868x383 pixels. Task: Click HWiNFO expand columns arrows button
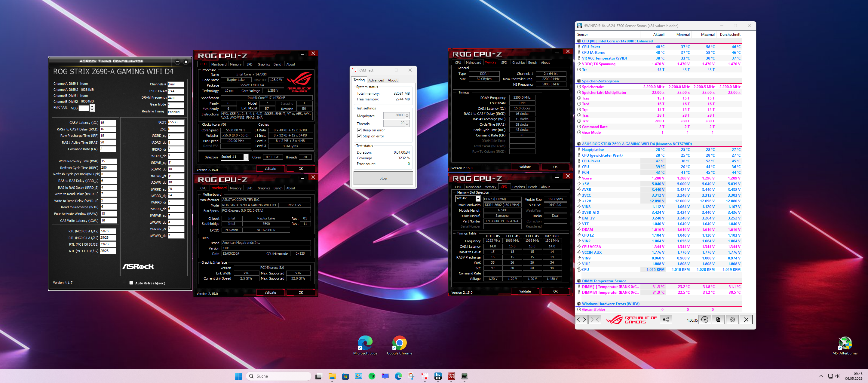click(581, 320)
